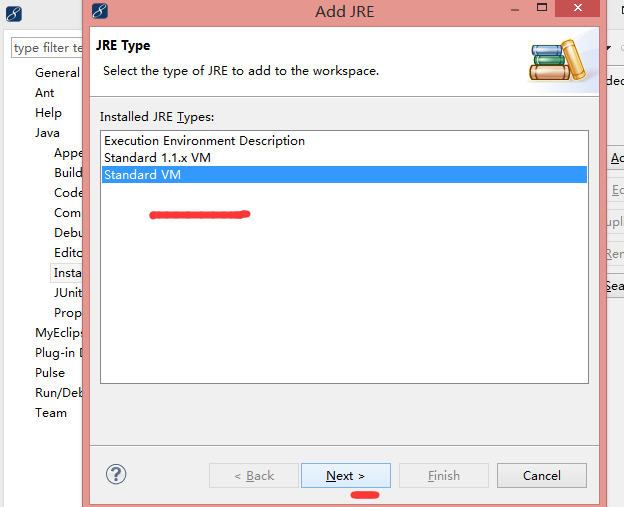The width and height of the screenshot is (624, 507).
Task: Select Code Style under Java in Preferences
Action: pyautogui.click(x=68, y=193)
